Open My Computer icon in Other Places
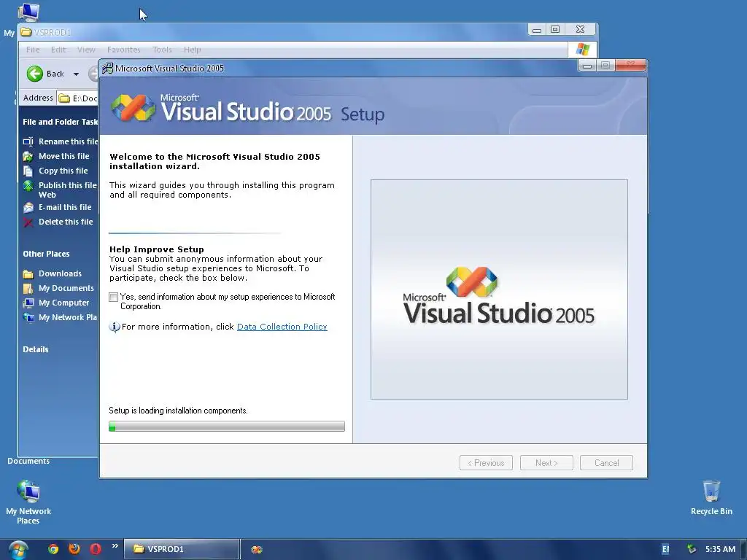 tap(28, 303)
